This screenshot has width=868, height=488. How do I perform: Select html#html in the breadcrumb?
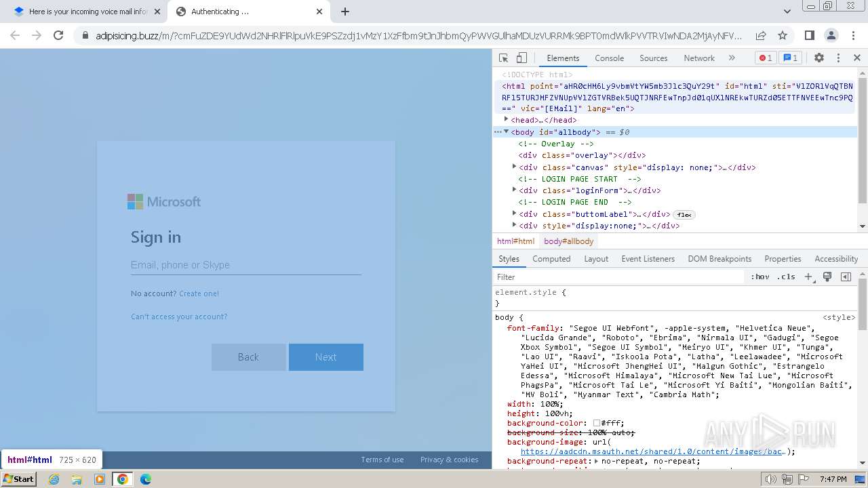[x=515, y=241]
